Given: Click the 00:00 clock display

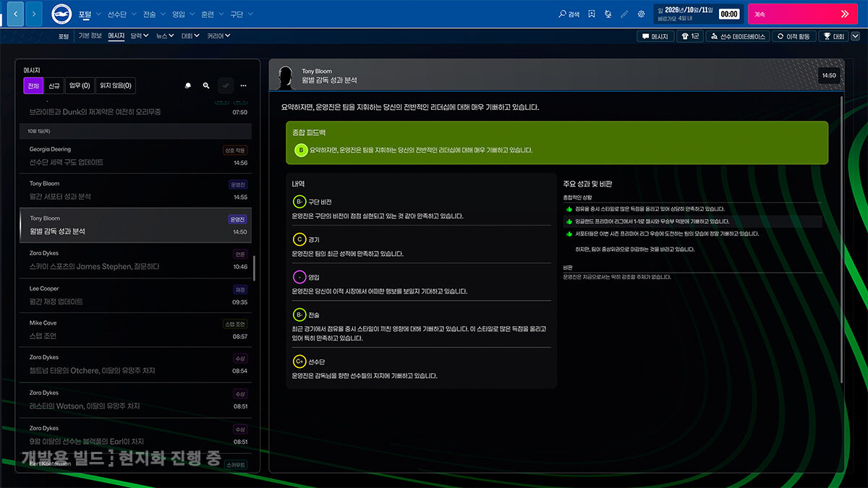Looking at the screenshot, I should (x=729, y=14).
